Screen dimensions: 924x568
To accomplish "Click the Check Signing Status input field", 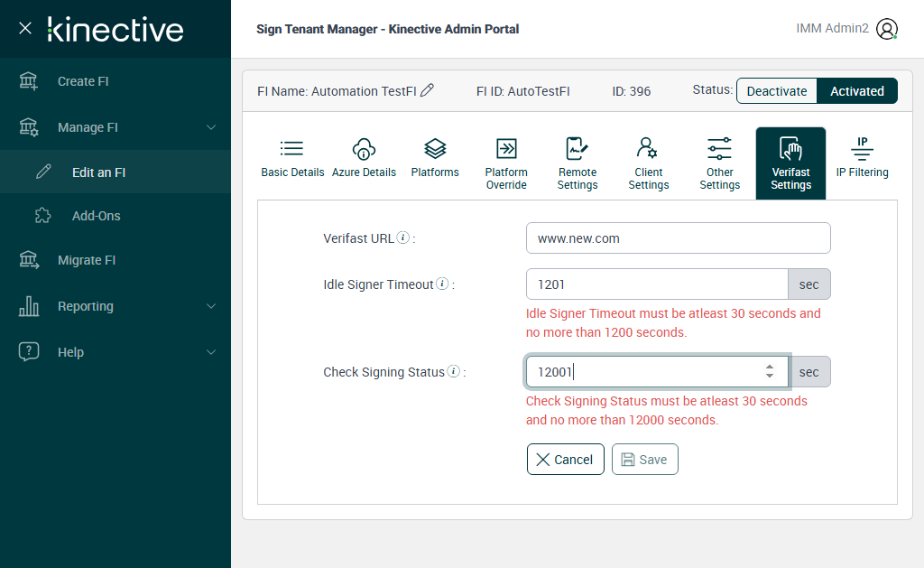I will pos(657,371).
